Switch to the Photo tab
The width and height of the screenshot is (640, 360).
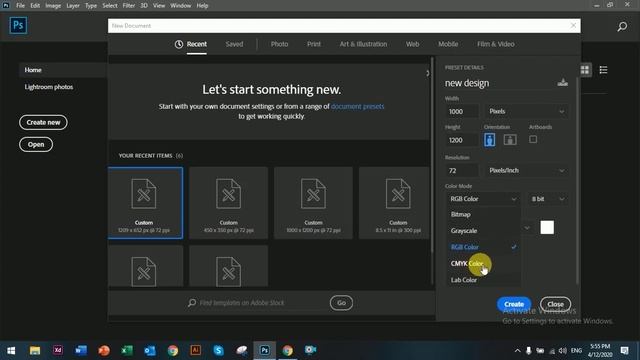click(280, 44)
